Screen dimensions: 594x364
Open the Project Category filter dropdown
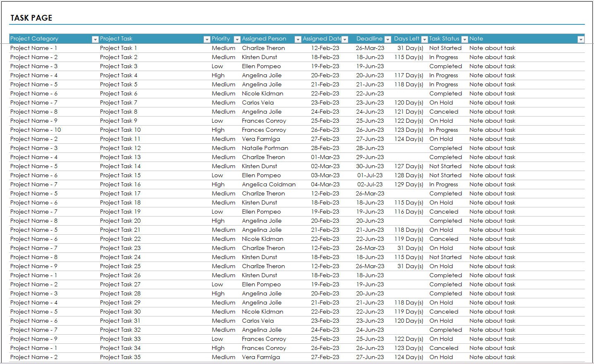coord(95,39)
